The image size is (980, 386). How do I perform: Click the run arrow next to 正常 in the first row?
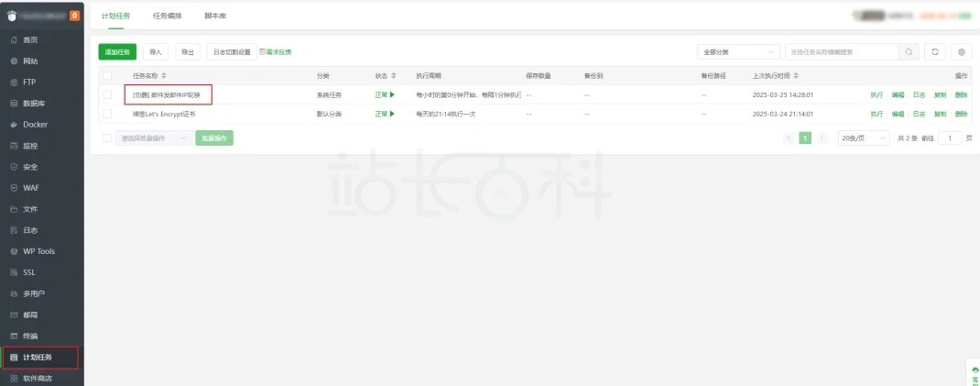point(392,94)
